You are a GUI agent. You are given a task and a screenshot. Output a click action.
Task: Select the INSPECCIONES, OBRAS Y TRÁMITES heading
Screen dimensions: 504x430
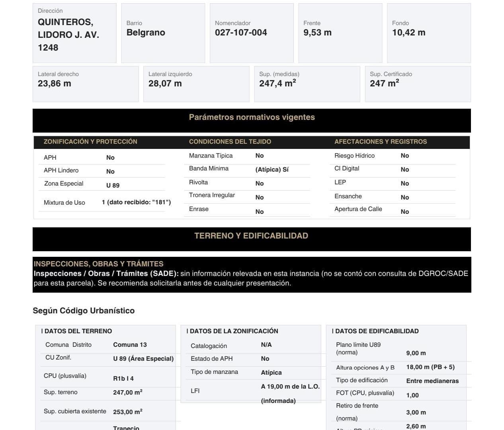click(98, 264)
